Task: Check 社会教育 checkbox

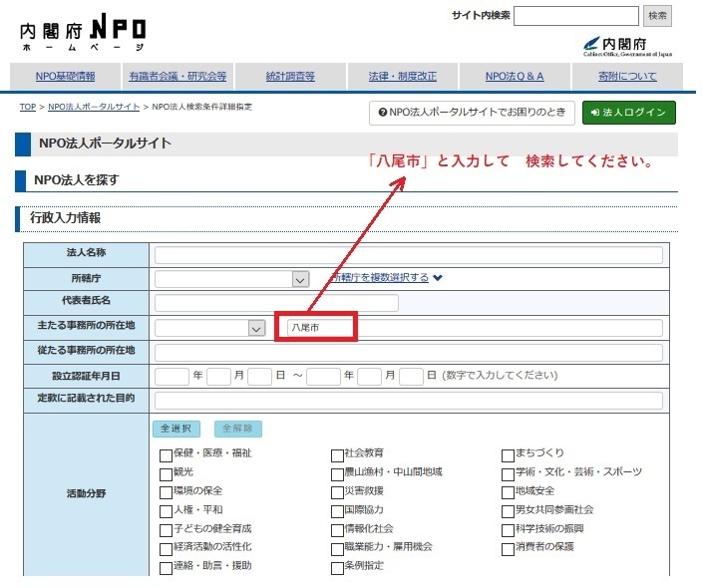Action: tap(337, 455)
